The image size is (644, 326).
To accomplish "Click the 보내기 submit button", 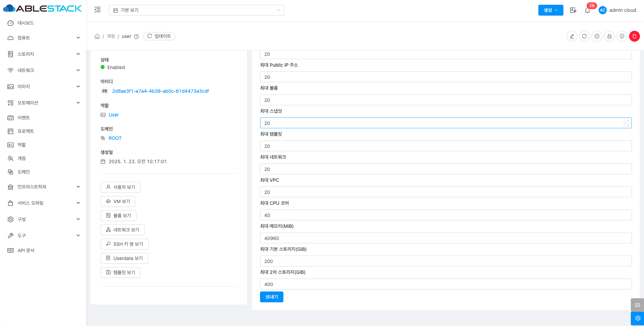I will coord(272,297).
